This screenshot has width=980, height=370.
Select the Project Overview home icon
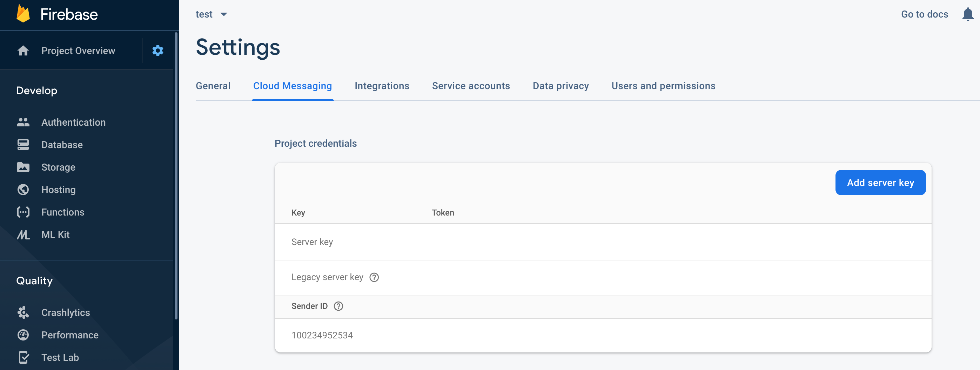coord(23,50)
